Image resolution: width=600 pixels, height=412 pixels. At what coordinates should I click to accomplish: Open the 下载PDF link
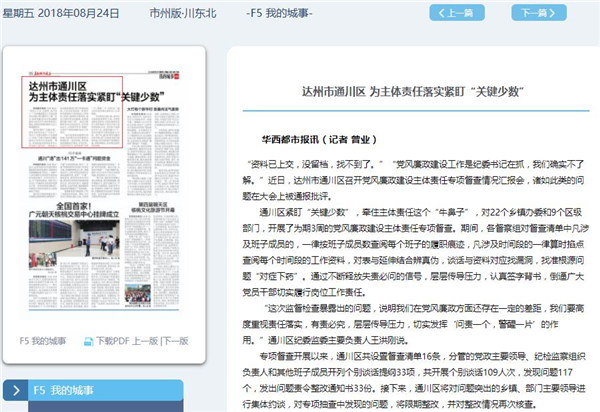pos(112,341)
